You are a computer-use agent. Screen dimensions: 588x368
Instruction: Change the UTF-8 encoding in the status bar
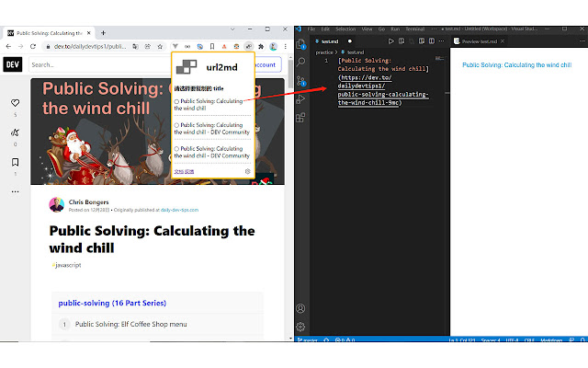click(x=512, y=340)
